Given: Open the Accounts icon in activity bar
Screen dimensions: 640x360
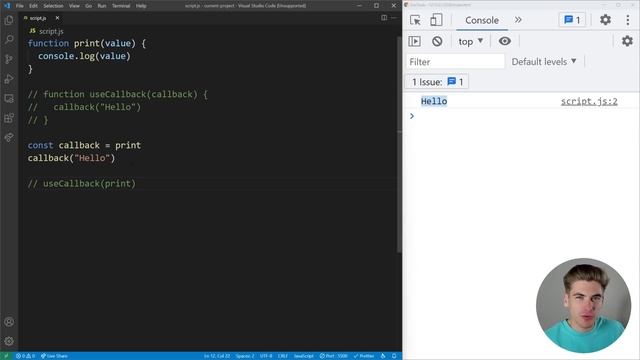Looking at the screenshot, I should point(9,322).
